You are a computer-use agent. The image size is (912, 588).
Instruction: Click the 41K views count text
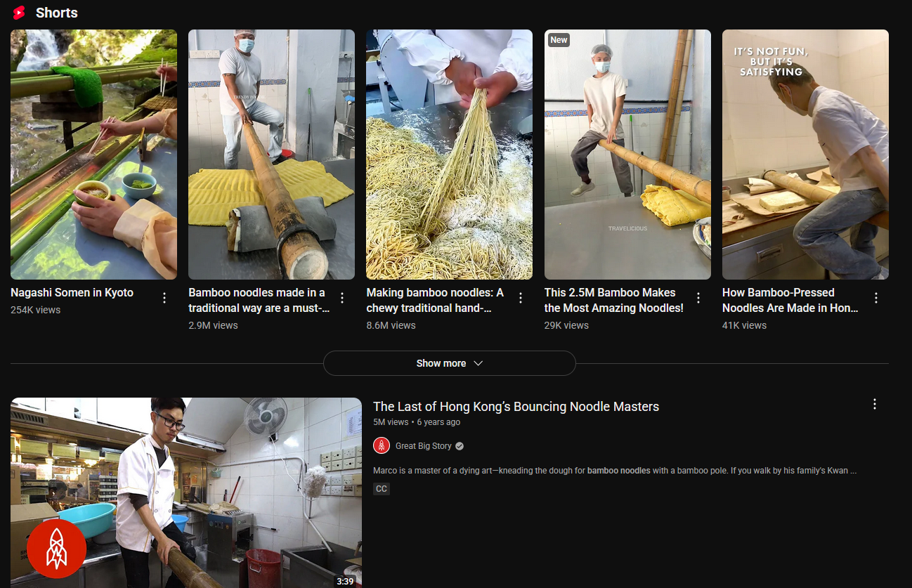coord(744,325)
